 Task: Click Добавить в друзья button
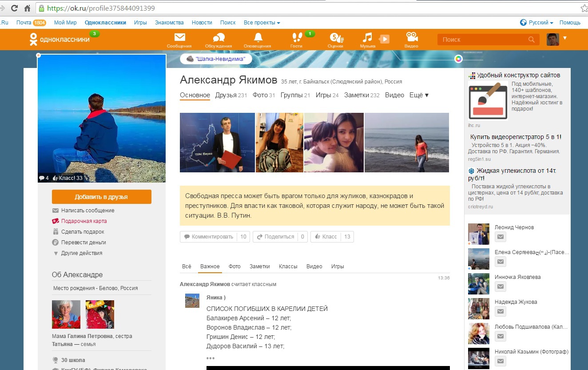pyautogui.click(x=102, y=197)
